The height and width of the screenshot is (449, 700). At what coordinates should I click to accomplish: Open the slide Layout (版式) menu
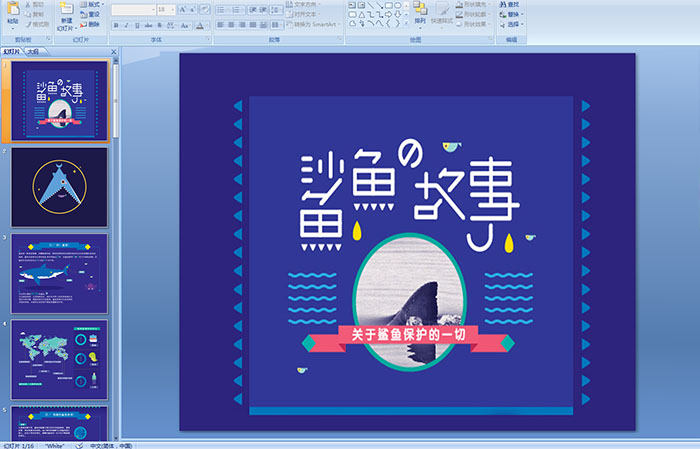tap(92, 4)
